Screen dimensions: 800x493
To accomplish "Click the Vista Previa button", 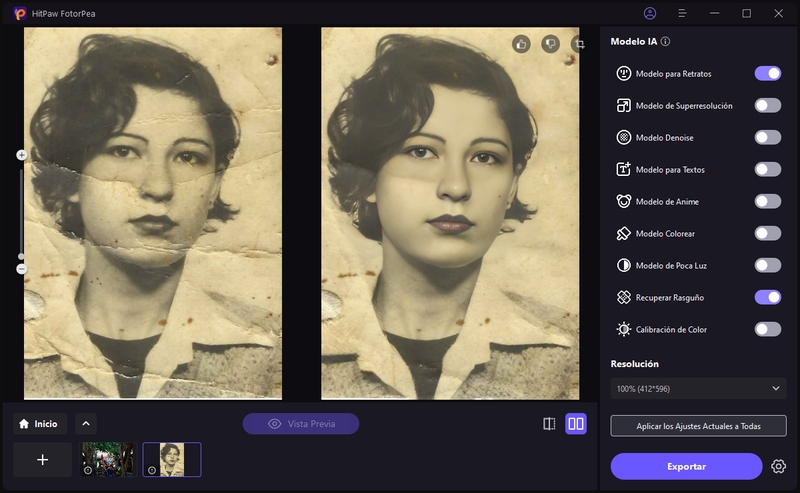I will (x=301, y=424).
